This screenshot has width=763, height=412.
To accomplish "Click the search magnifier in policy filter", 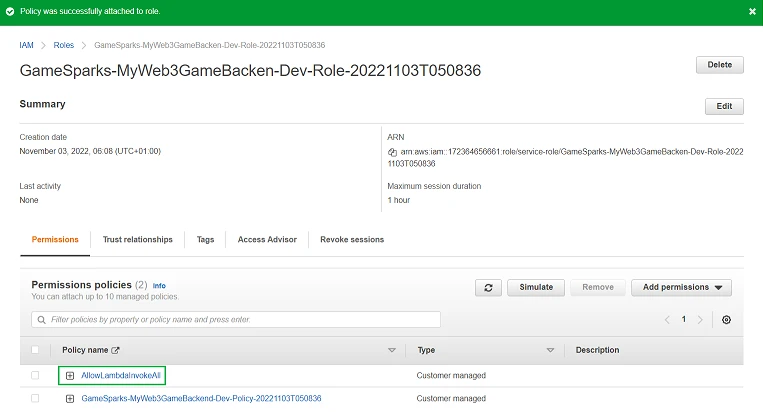I will (41, 320).
